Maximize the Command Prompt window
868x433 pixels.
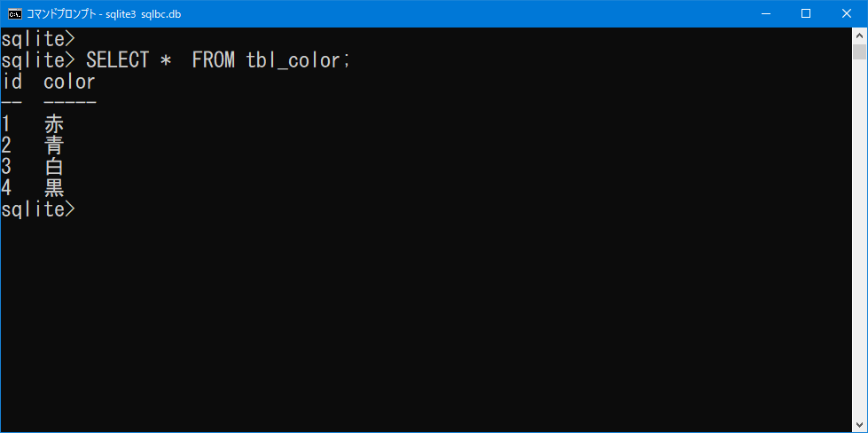(806, 14)
